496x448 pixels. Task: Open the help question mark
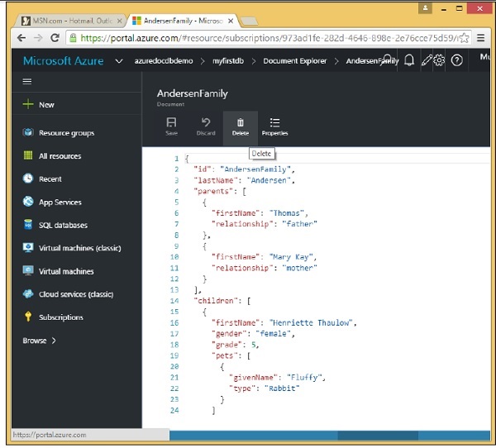[458, 60]
